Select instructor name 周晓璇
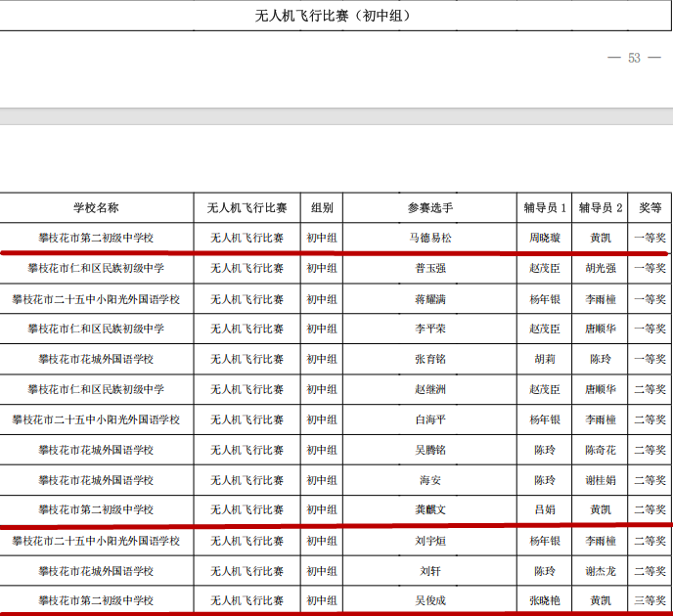This screenshot has height=616, width=673. click(545, 238)
